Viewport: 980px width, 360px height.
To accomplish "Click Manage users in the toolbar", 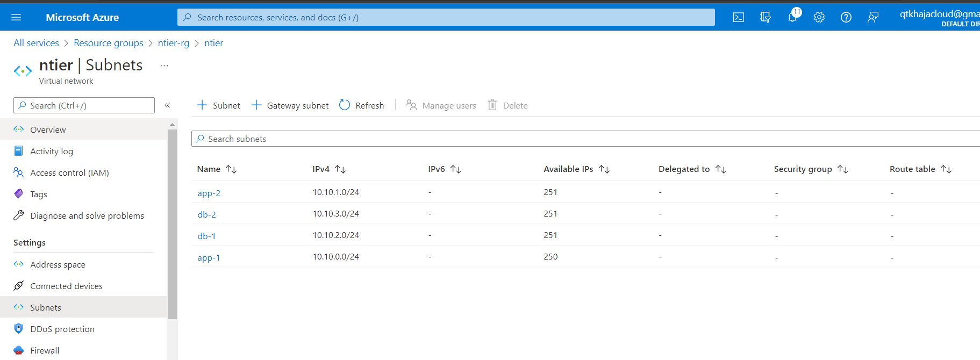I will point(441,105).
